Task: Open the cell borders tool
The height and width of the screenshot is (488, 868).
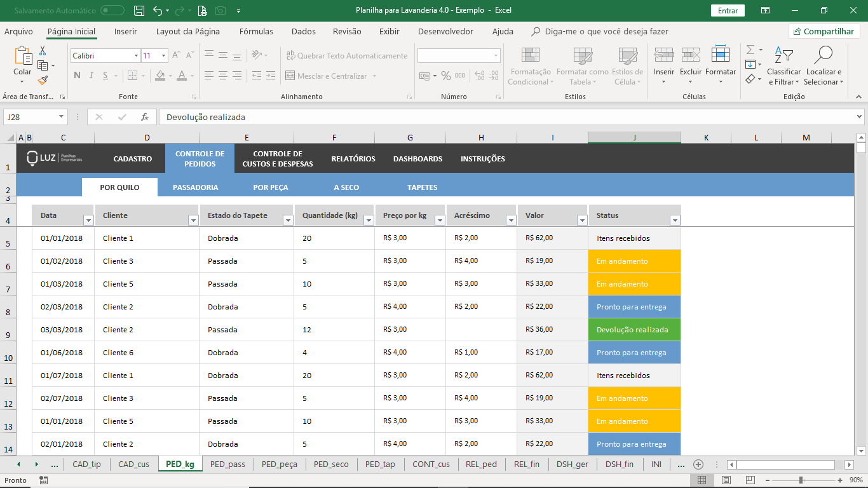Action: [x=132, y=76]
